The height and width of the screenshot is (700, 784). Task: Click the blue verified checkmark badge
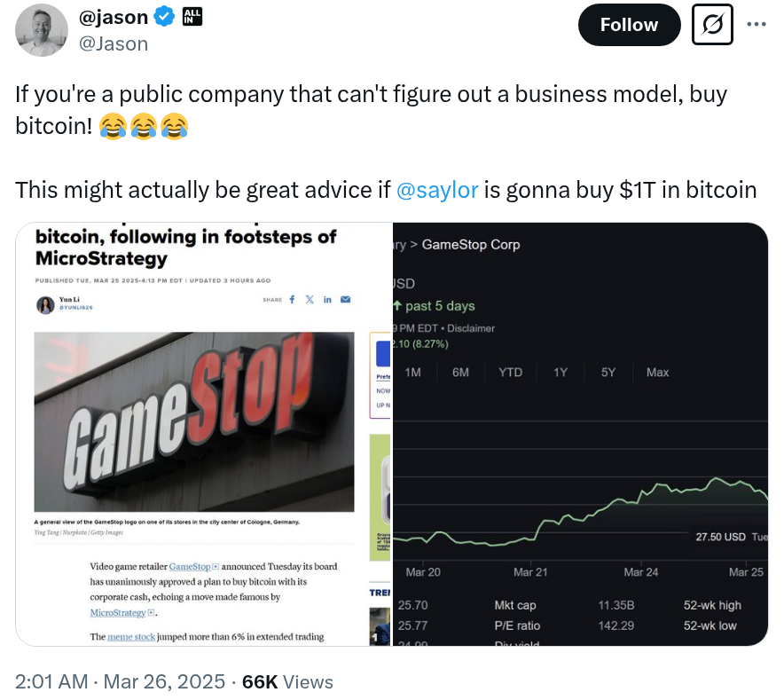pos(165,17)
